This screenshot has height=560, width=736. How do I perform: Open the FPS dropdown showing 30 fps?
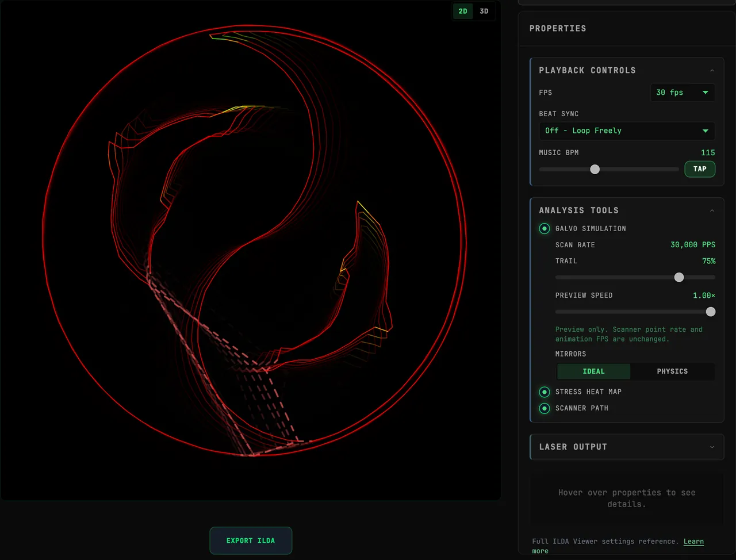point(683,93)
